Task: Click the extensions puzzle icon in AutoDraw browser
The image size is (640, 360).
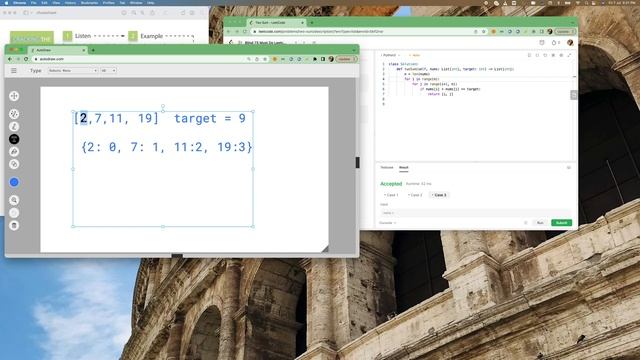Action: pos(315,59)
